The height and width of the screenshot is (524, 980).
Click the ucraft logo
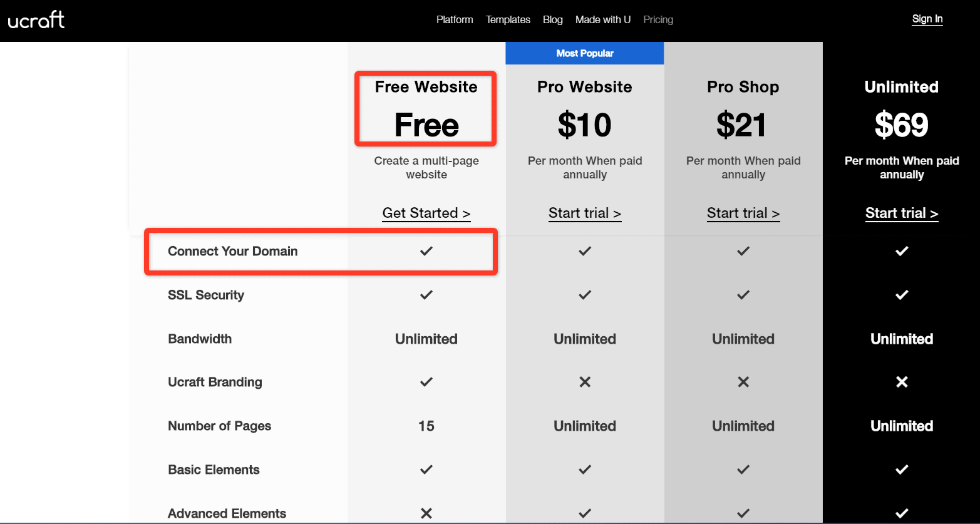tap(36, 20)
